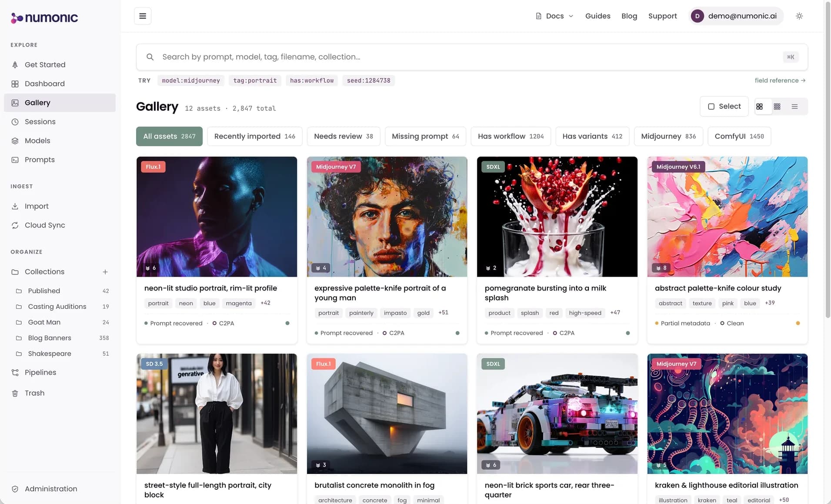The width and height of the screenshot is (831, 504).
Task: Expand the +51 tags on palette-knife portrait
Action: point(443,313)
